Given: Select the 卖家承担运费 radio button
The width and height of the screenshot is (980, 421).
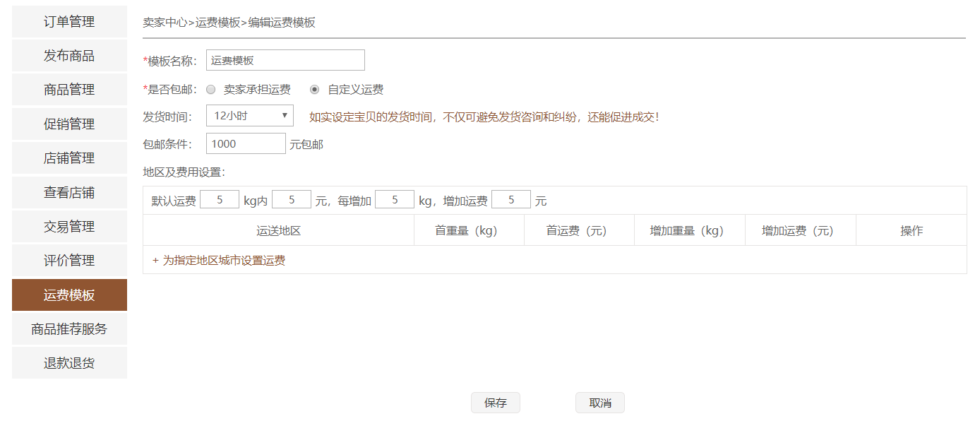Looking at the screenshot, I should click(x=210, y=90).
